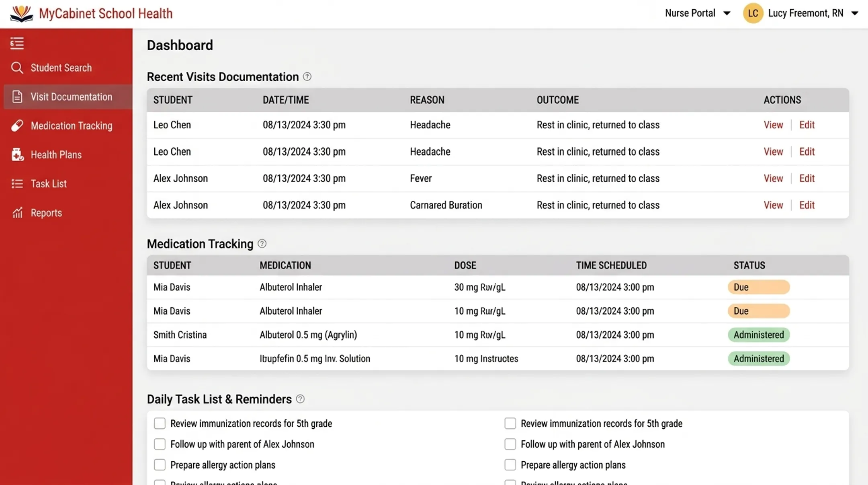
Task: Click the MyCabinet School Health logo icon
Action: point(21,14)
